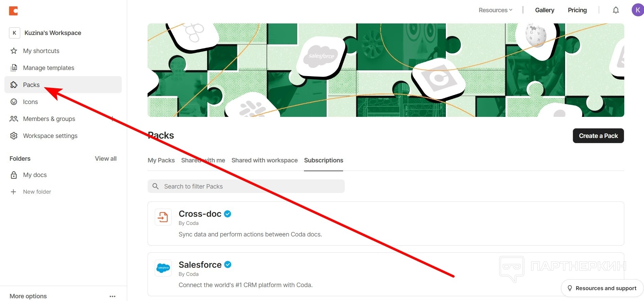Click the Coda logo icon

[x=13, y=11]
